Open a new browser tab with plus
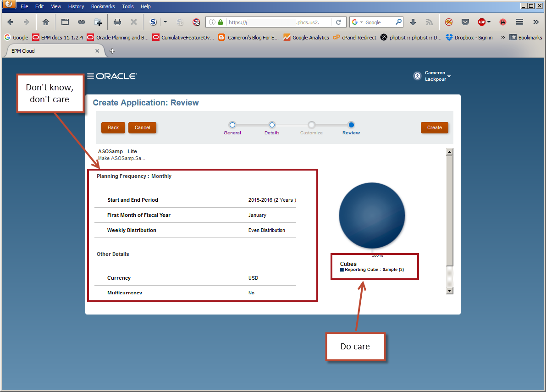 click(112, 51)
